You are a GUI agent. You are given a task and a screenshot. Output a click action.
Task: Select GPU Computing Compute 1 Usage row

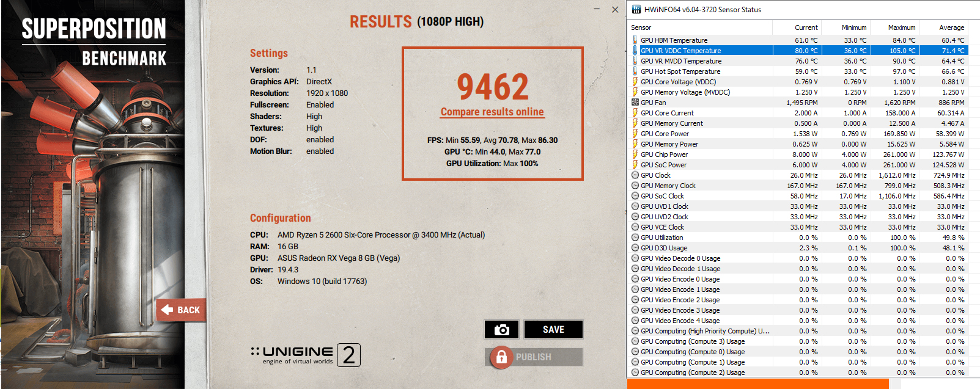[x=798, y=362]
